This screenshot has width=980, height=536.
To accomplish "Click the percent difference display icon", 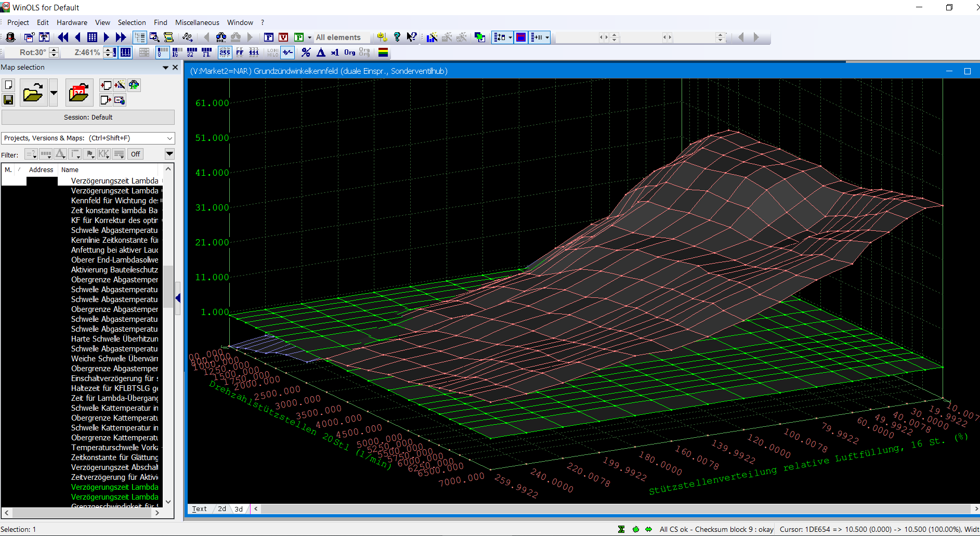I will [306, 53].
